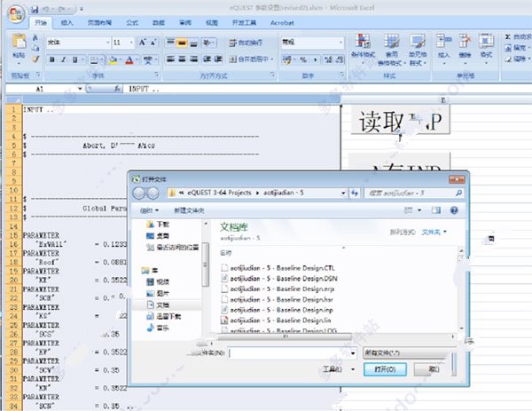Click Delete cells icon
Viewport: 532px width, 411px height.
(465, 41)
